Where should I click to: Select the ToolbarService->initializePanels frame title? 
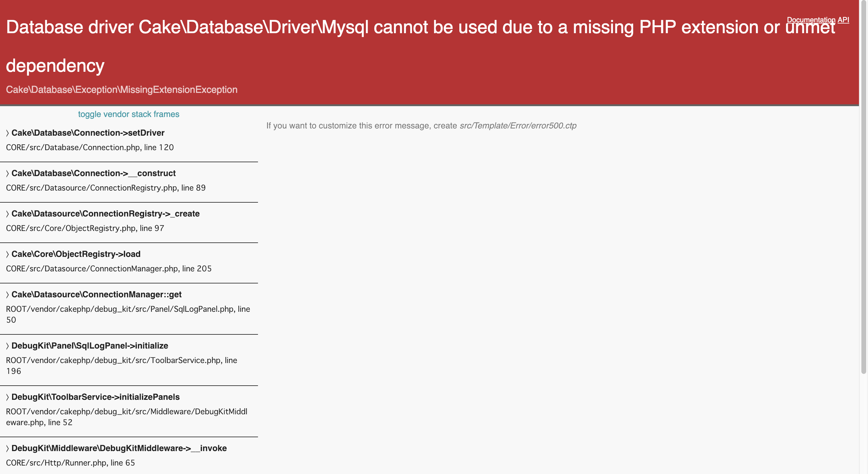[x=95, y=397]
